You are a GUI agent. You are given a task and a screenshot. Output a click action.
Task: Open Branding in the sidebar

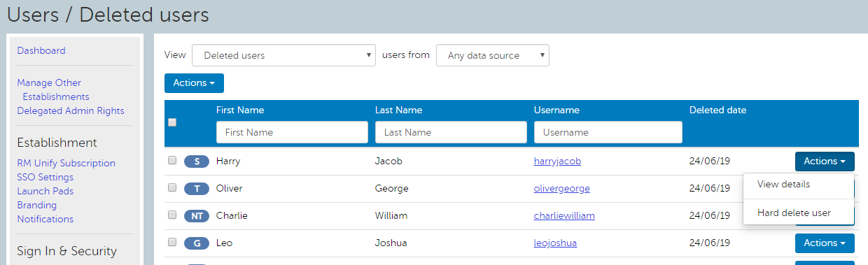[37, 205]
